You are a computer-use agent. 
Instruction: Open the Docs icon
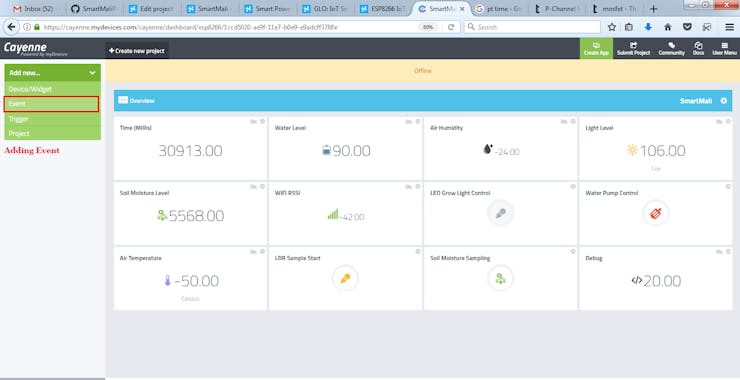698,49
